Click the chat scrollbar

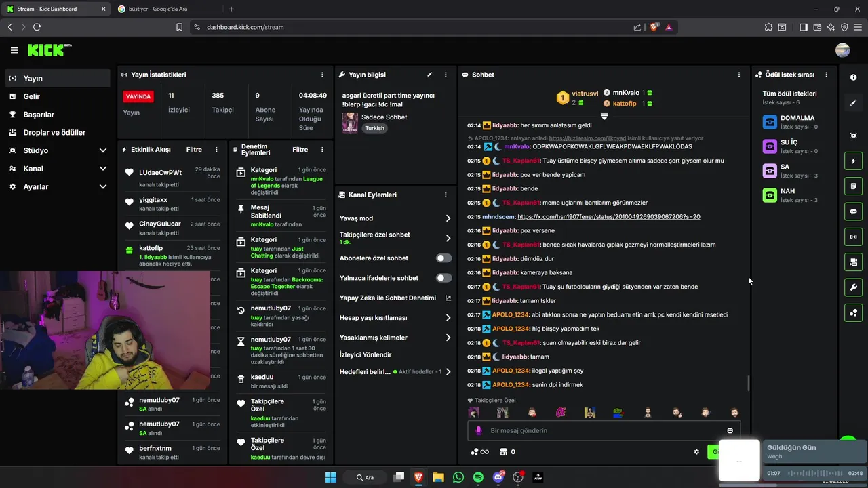749,383
